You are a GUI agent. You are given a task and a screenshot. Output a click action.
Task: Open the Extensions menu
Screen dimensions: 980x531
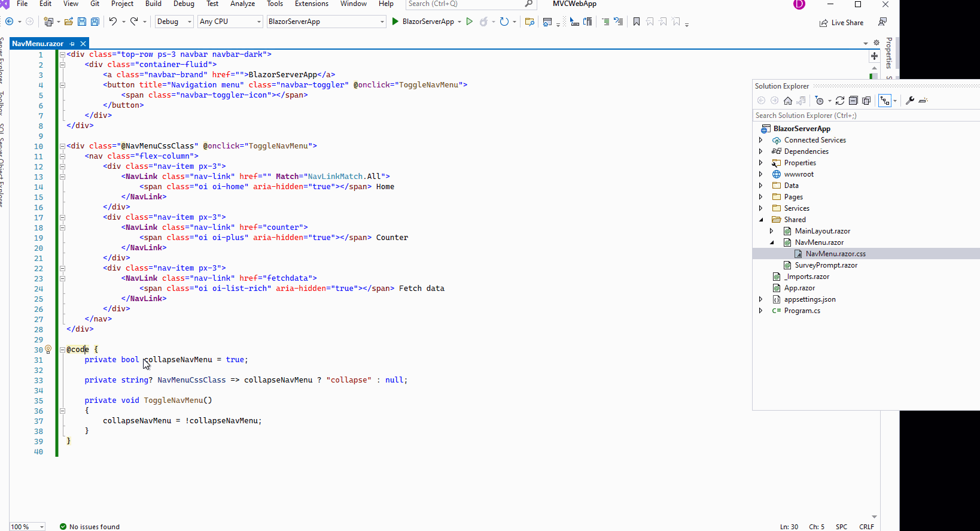312,4
